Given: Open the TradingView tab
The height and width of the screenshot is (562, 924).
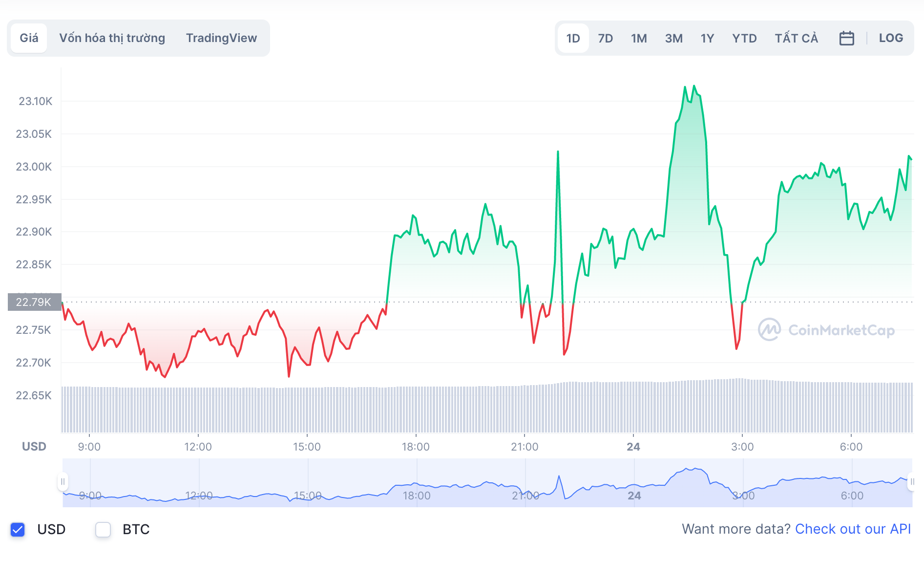Looking at the screenshot, I should 221,38.
